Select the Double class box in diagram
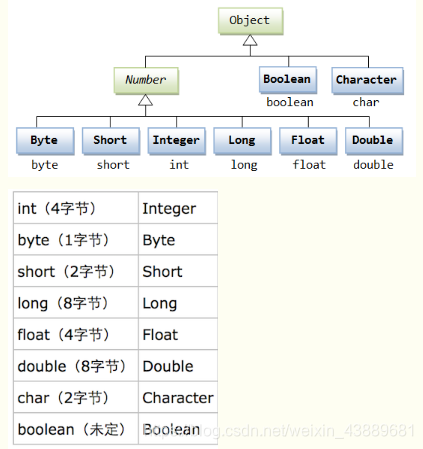This screenshot has width=423, height=449. coord(374,140)
